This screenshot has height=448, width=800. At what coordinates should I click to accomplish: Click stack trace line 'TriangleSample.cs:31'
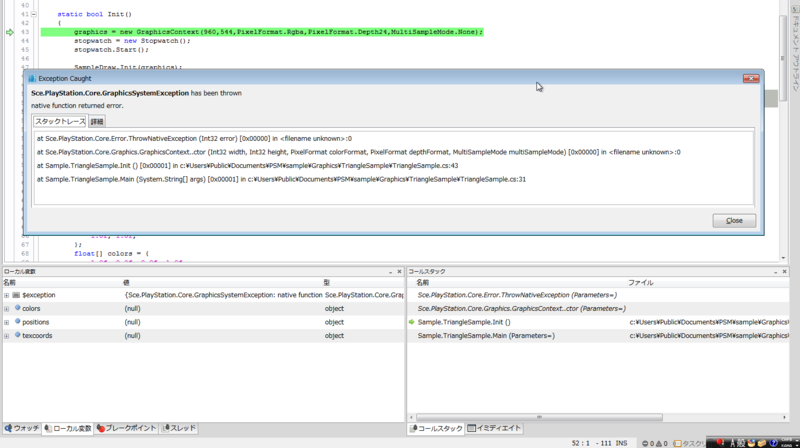[x=281, y=179]
